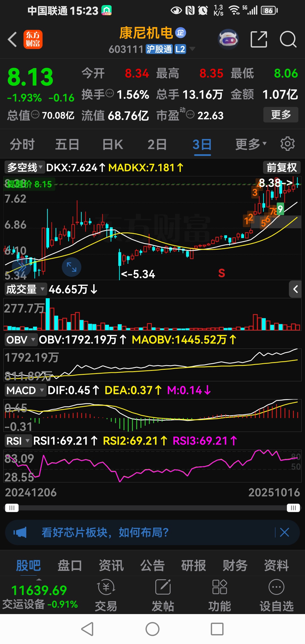Tap the MACD histogram panel
This screenshot has height=644, width=305.
click(152, 415)
